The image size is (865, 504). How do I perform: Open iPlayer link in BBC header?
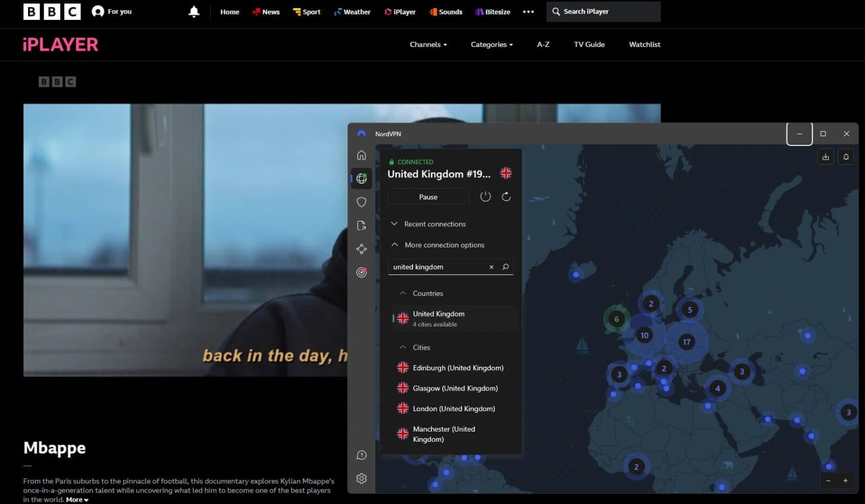click(400, 12)
